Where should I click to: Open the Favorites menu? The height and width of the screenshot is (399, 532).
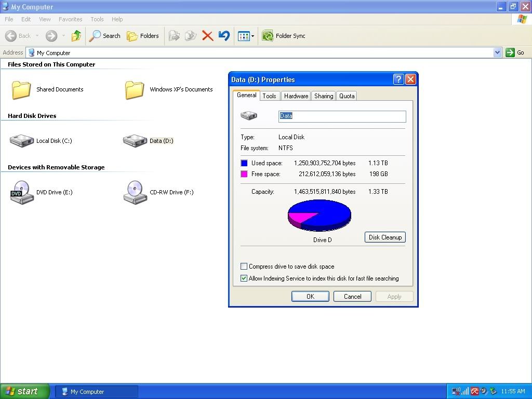point(70,19)
